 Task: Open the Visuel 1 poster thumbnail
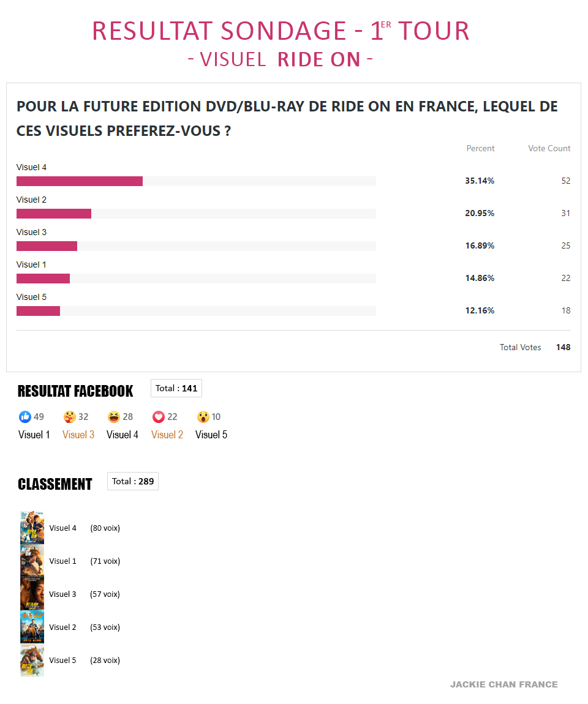32,561
